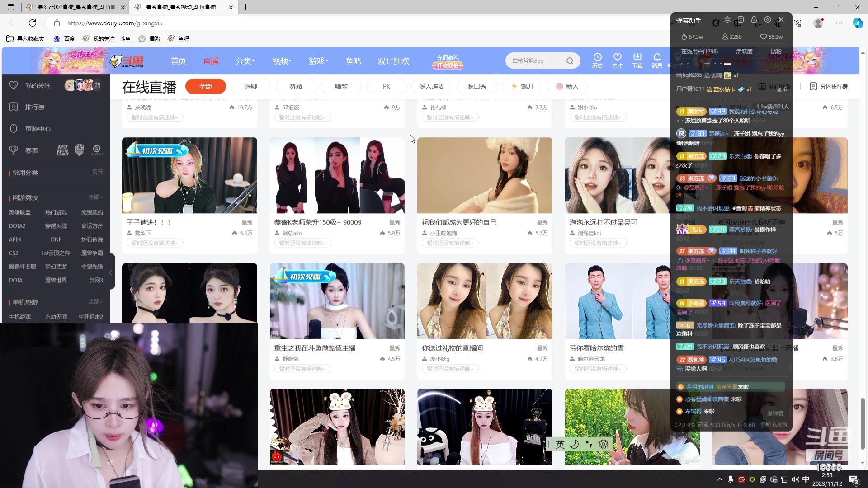Expand 常用分类 with 展开 link
Image resolution: width=868 pixels, height=488 pixels.
tap(98, 172)
